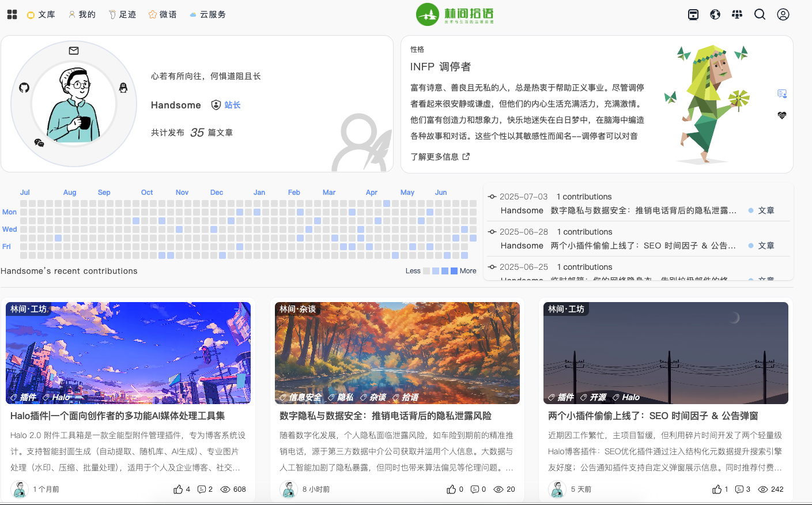Click the 2025-07-03 contributions date
Image resolution: width=812 pixels, height=505 pixels.
click(x=523, y=197)
